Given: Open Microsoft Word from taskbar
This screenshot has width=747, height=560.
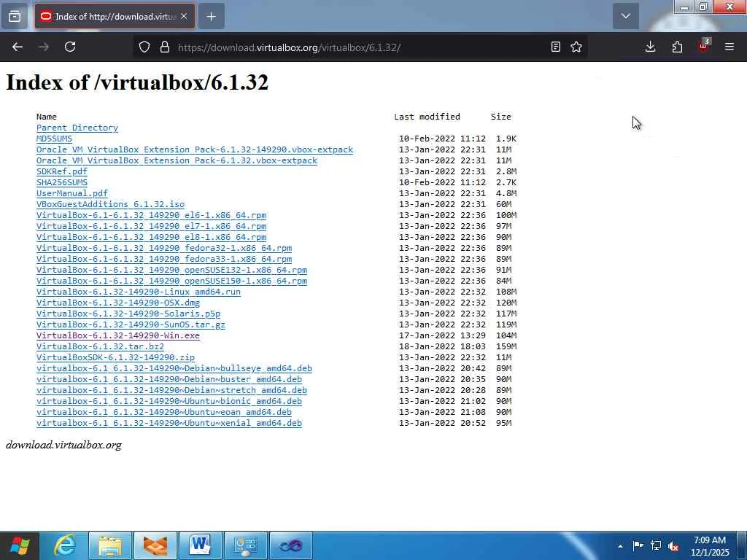Looking at the screenshot, I should click(200, 545).
